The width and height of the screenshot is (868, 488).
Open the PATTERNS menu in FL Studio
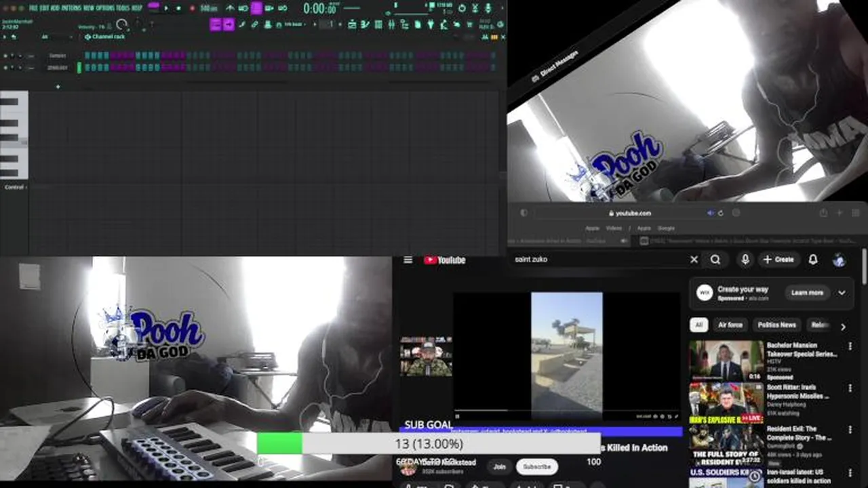(x=71, y=8)
